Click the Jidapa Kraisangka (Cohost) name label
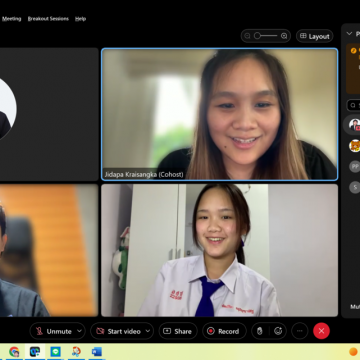The width and height of the screenshot is (360, 360). pos(144,175)
